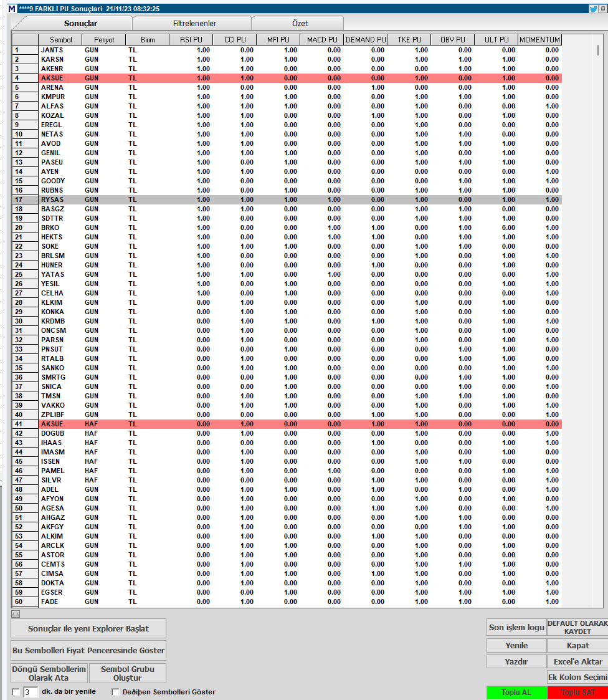Select highlighted AKSUE GUN row
608x700 pixels.
(287, 78)
